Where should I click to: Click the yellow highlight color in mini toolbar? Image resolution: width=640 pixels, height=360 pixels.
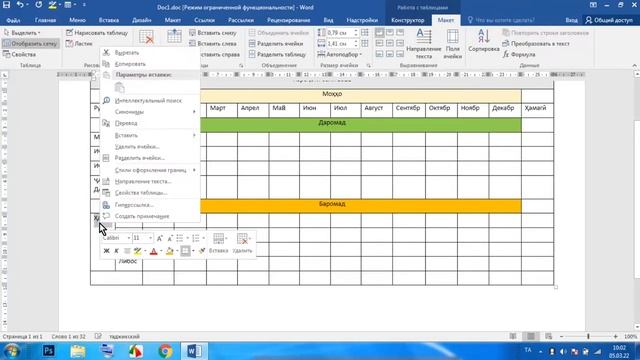click(138, 251)
